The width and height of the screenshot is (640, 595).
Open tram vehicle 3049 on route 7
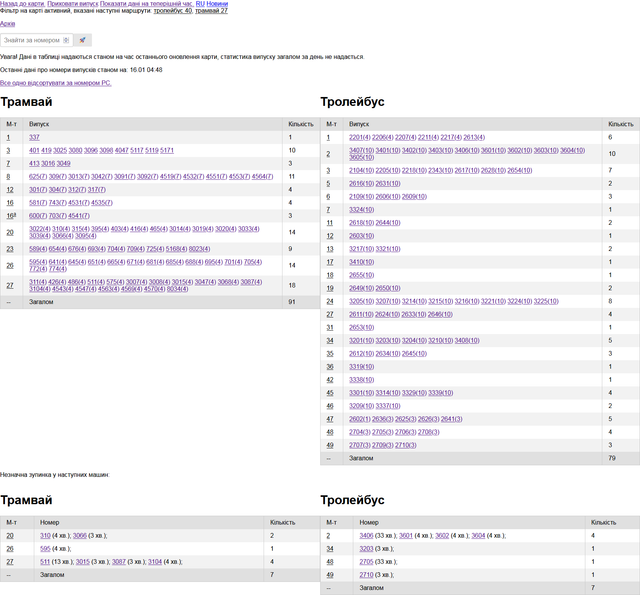(x=63, y=164)
